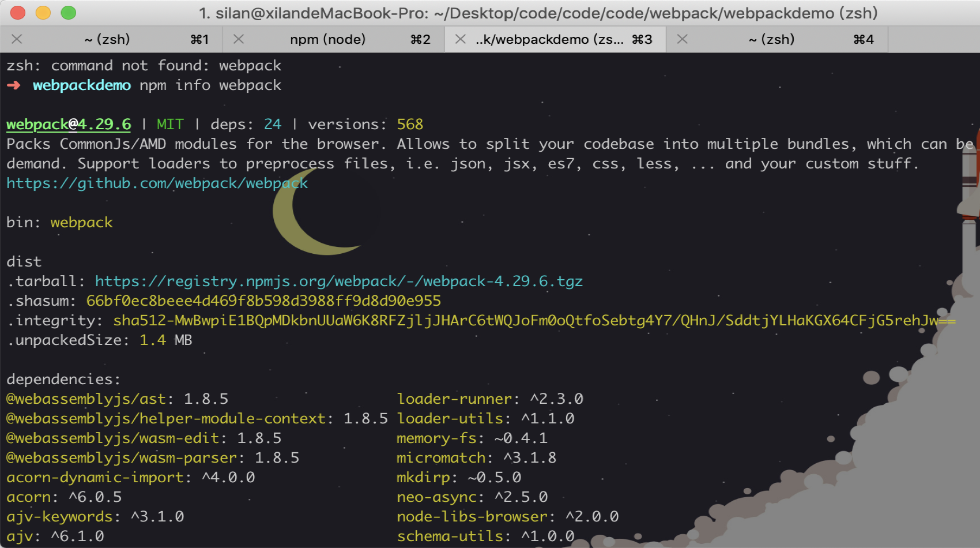Click the yellow minimize window button
The height and width of the screenshot is (548, 980).
coord(43,13)
